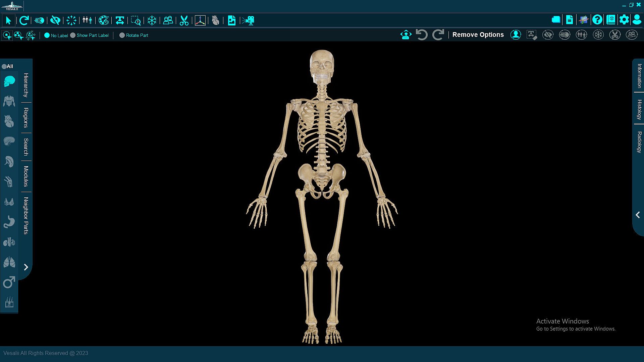
Task: Open the Radiology tab
Action: click(639, 142)
